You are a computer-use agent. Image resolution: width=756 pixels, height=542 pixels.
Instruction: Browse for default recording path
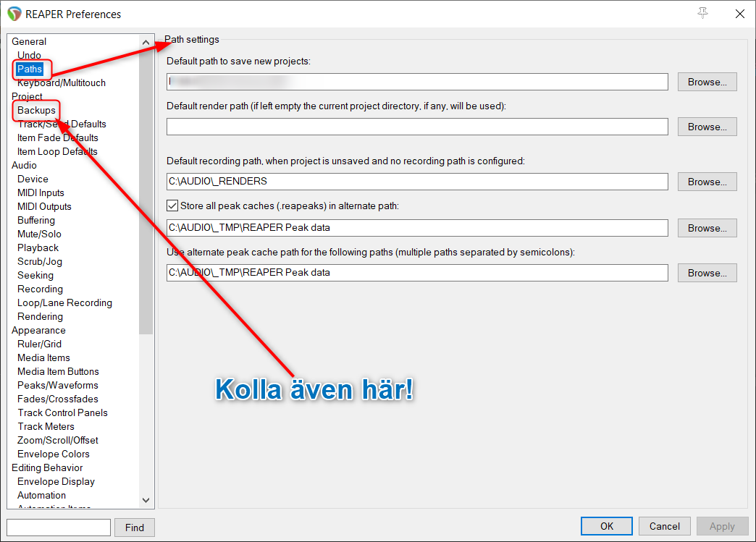coord(707,182)
